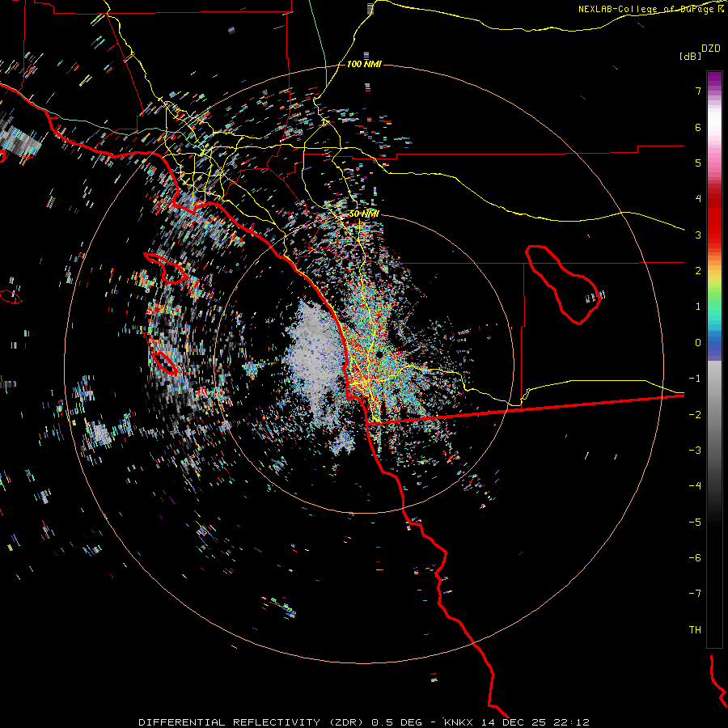The width and height of the screenshot is (728, 728).
Task: Click the 4 dB tick label on scale
Action: tap(698, 199)
